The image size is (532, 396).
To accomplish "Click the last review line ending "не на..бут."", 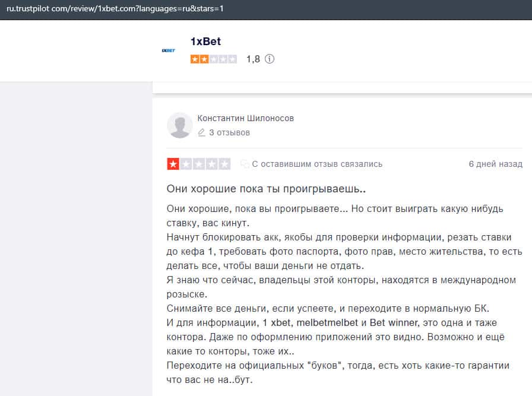I will tap(210, 379).
